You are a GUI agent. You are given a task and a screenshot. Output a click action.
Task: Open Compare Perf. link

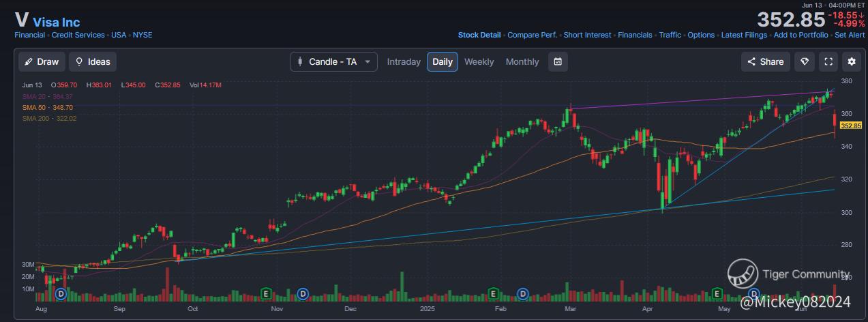(x=533, y=35)
